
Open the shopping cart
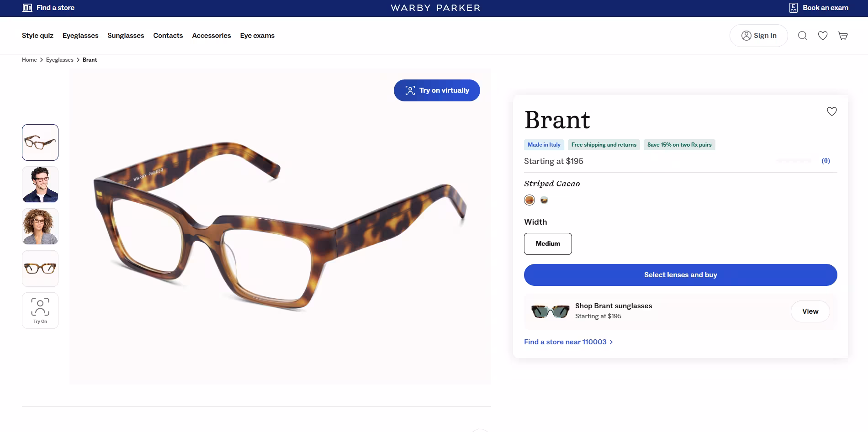[843, 35]
